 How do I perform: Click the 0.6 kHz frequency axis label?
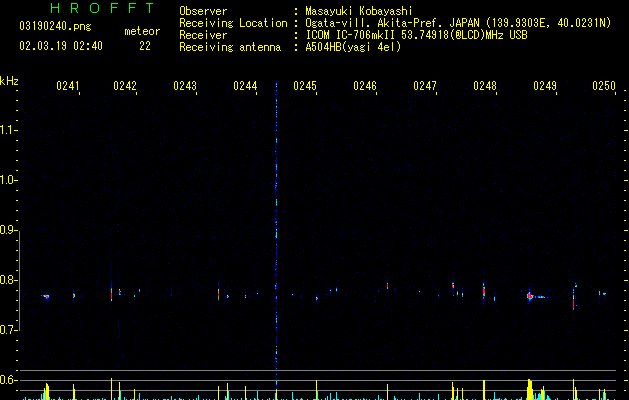[x=8, y=380]
